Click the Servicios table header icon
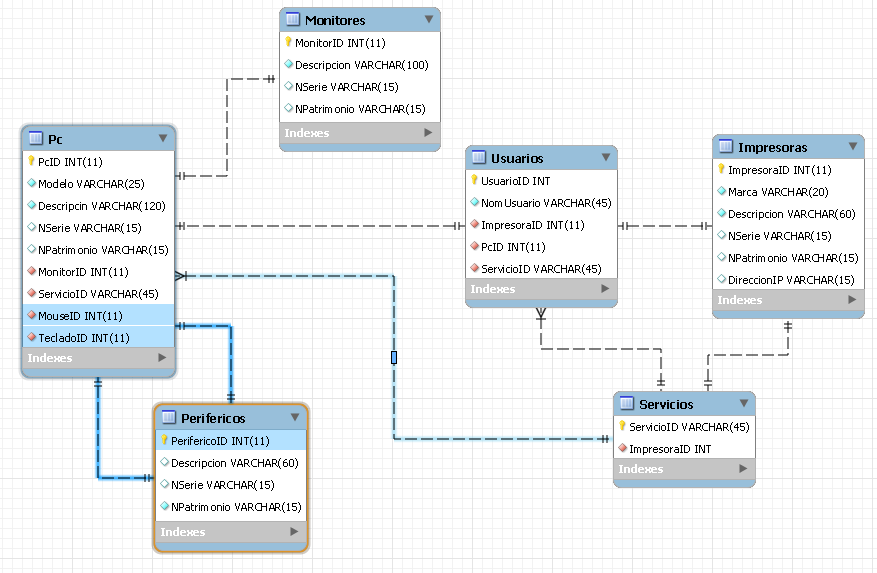 pos(626,404)
